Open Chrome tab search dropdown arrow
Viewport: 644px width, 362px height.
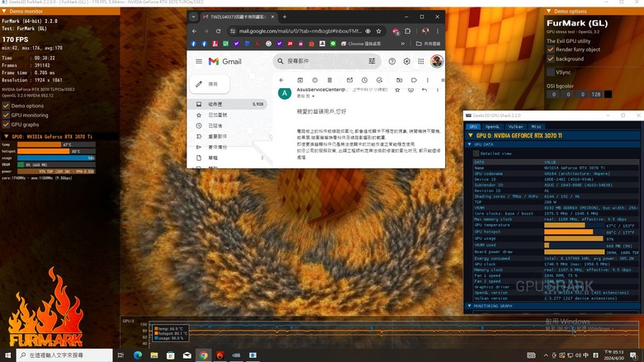click(x=193, y=16)
